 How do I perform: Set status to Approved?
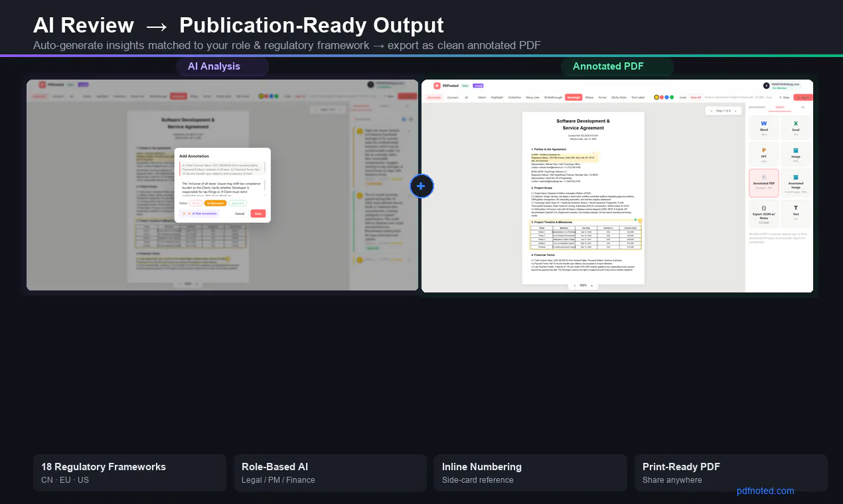(238, 203)
